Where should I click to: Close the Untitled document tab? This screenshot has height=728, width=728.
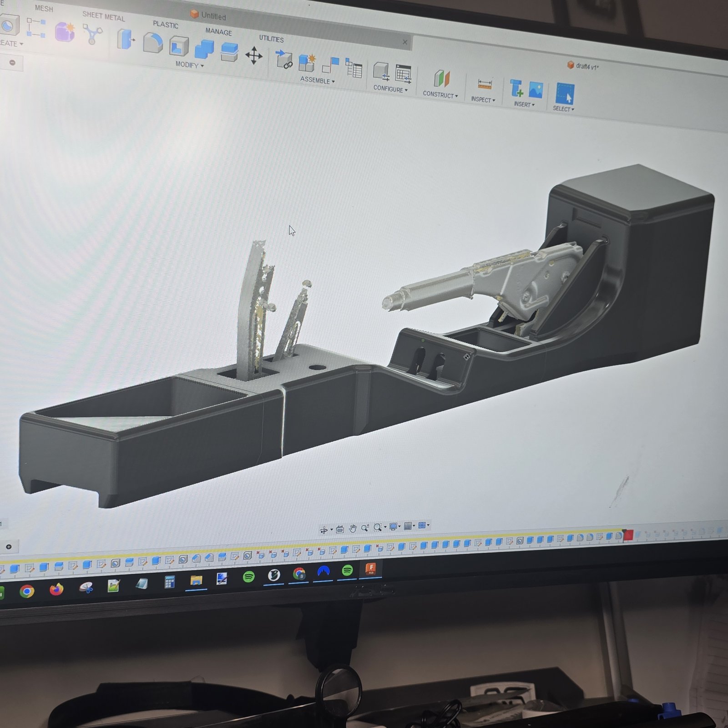405,42
